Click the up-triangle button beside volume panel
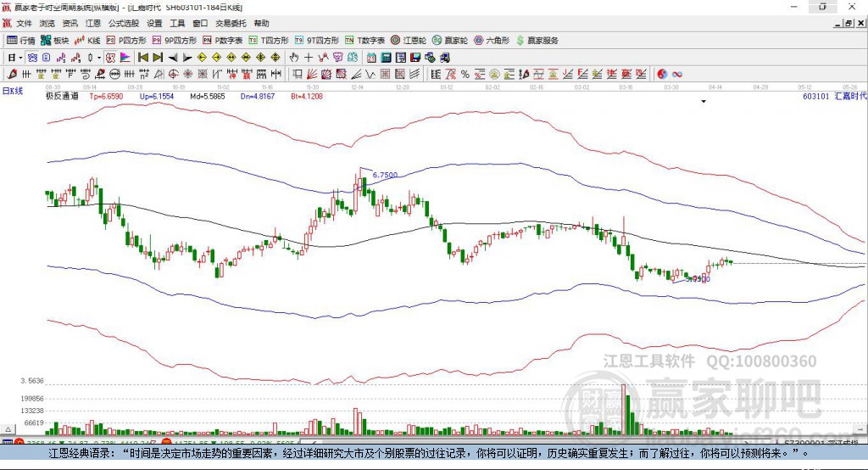This screenshot has height=470, width=868. pyautogui.click(x=8, y=429)
